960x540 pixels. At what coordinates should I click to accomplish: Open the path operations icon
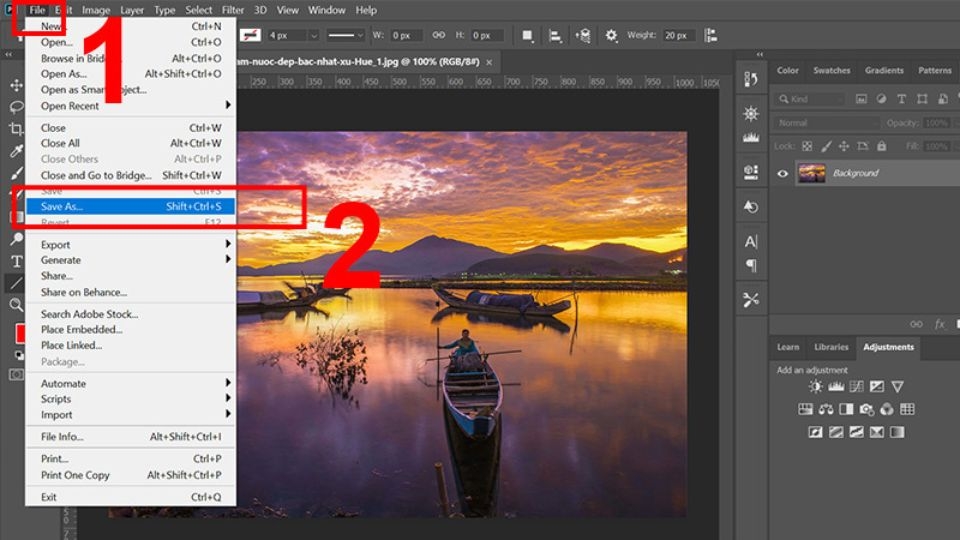click(x=527, y=36)
